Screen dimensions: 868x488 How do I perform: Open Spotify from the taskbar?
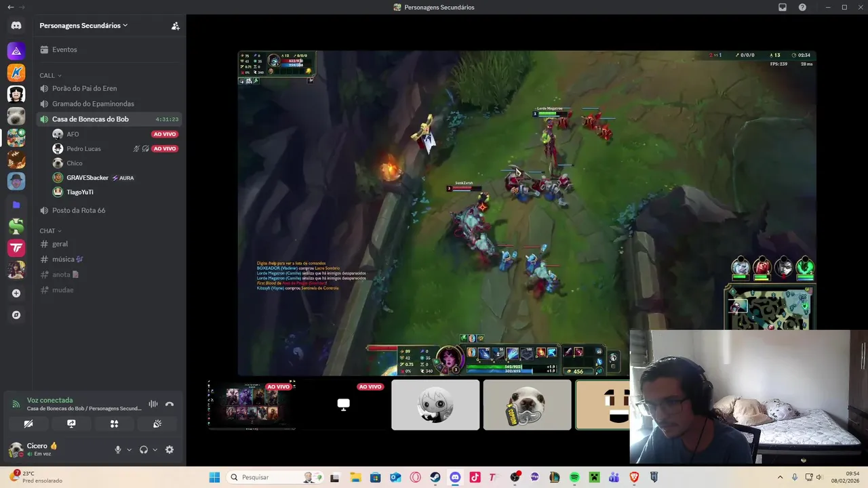coord(574,477)
